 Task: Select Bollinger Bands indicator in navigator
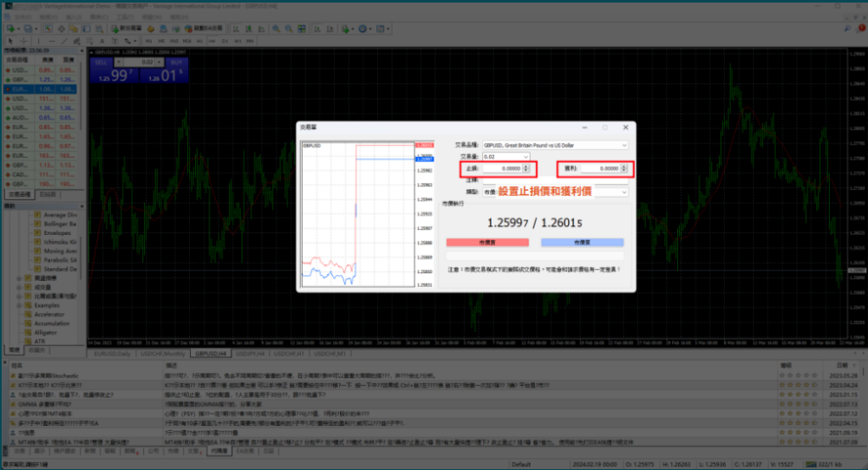pyautogui.click(x=58, y=224)
